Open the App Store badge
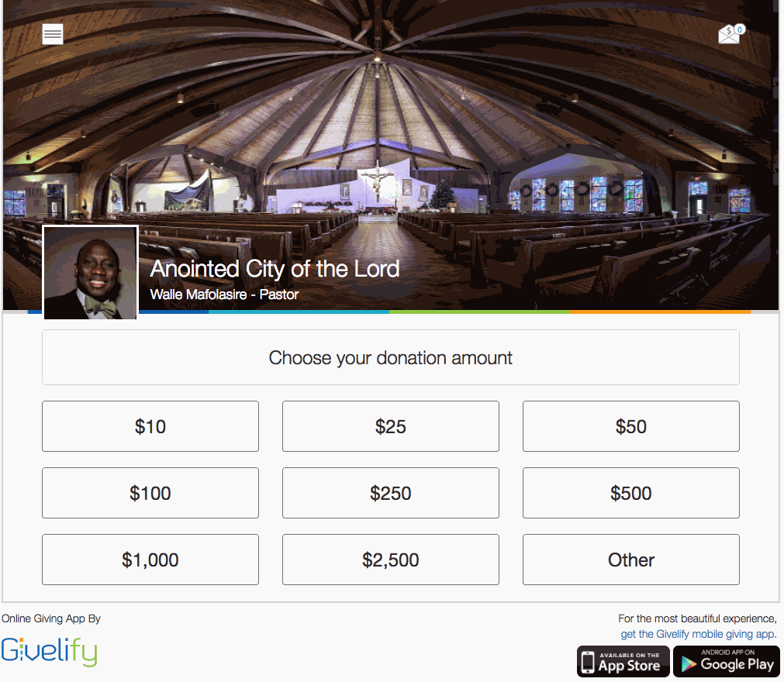This screenshot has height=682, width=784. click(x=623, y=662)
